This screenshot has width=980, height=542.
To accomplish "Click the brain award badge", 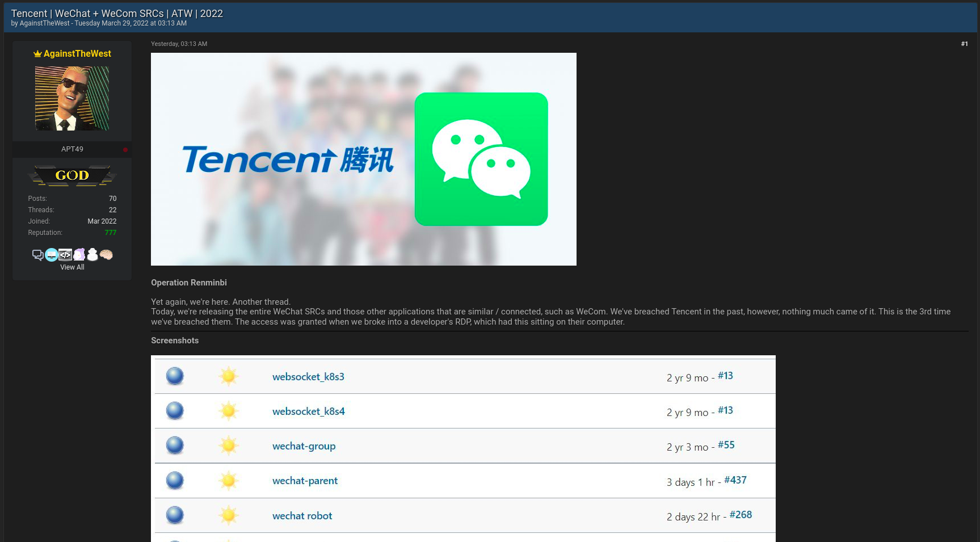I will (106, 255).
